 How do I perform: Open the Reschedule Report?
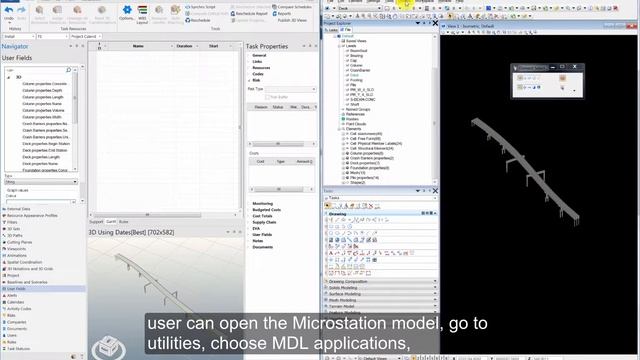click(249, 13)
